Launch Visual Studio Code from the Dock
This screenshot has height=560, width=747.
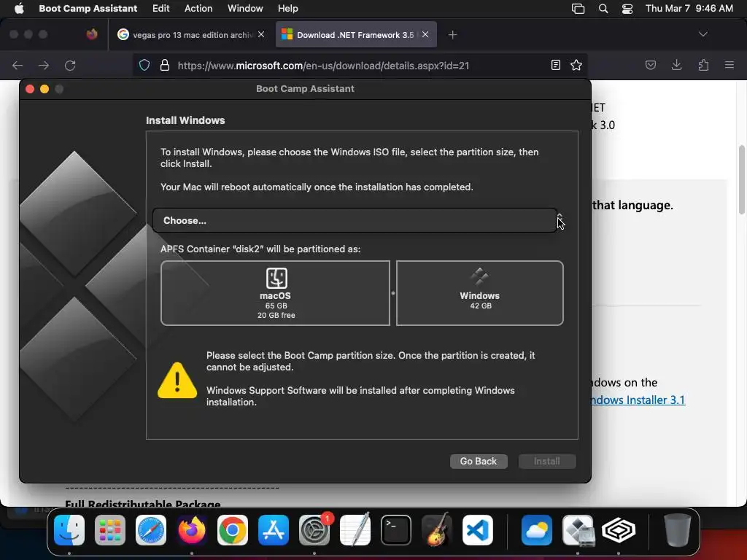[x=478, y=530]
